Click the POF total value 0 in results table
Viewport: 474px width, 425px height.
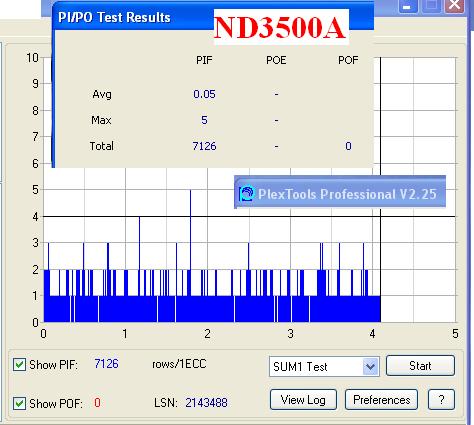[x=348, y=146]
